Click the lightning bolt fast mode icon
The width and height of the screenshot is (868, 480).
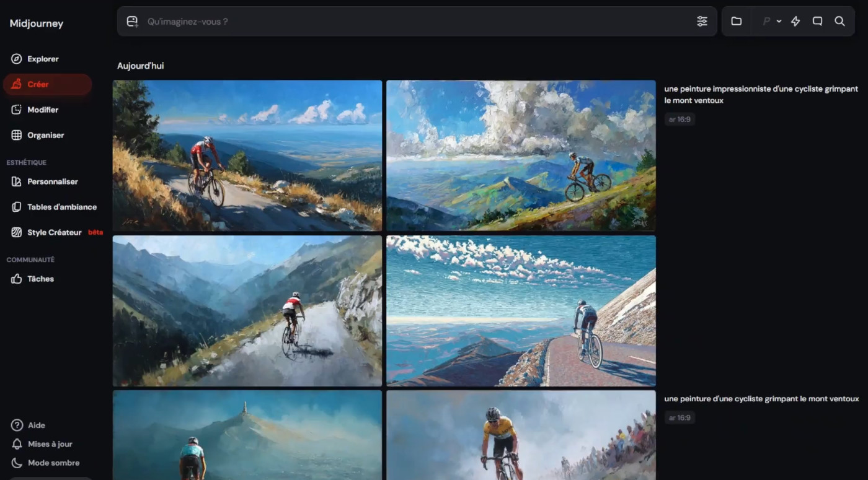coord(795,22)
